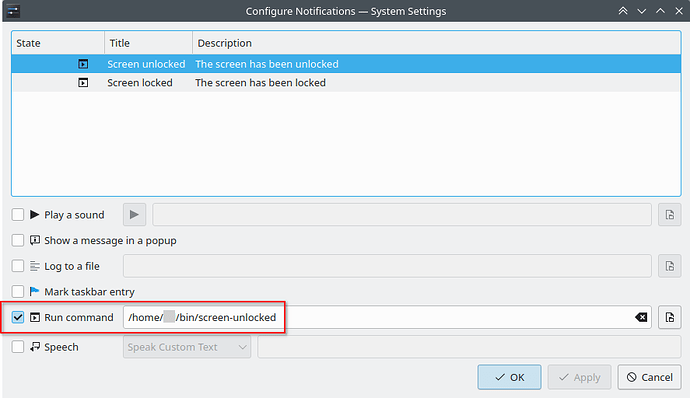Click the keep-above arrows in the titlebar
690x398 pixels.
pos(623,11)
